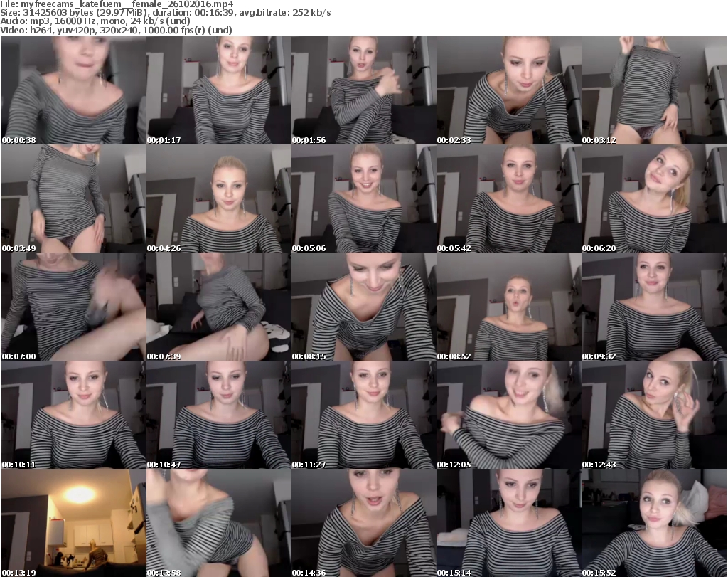Select the thumbnail stamped 00:15:14
The height and width of the screenshot is (577, 728).
click(x=509, y=523)
